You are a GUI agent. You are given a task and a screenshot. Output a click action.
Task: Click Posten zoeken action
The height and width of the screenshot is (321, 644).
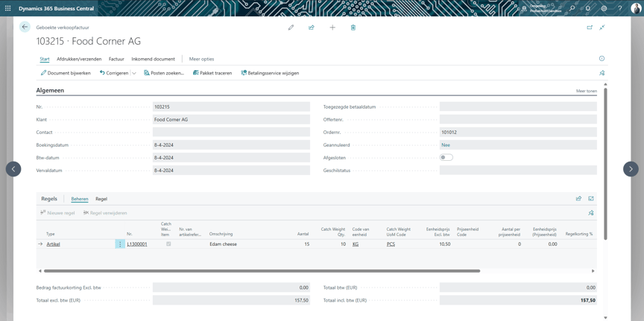(164, 73)
